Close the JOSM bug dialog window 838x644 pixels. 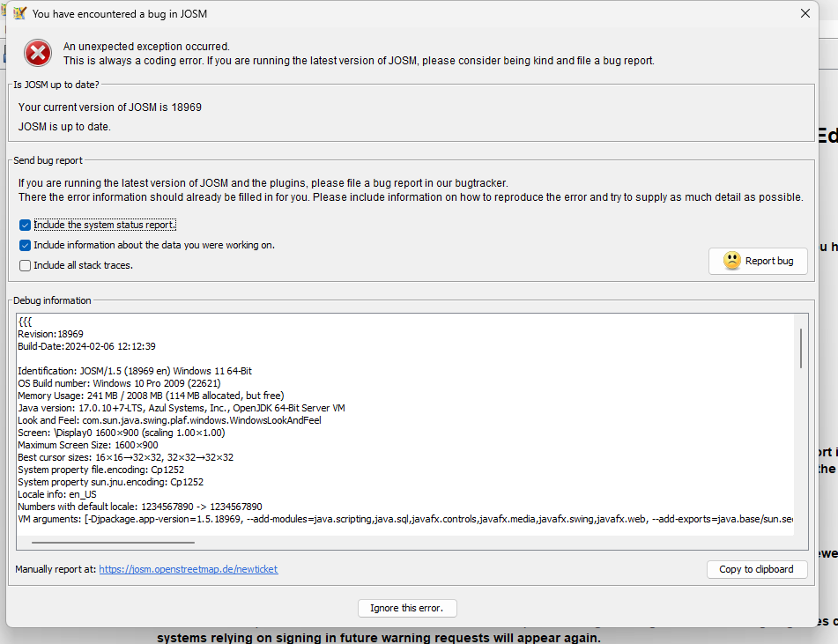805,13
